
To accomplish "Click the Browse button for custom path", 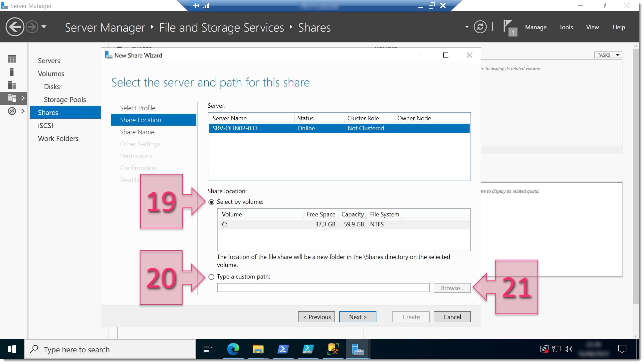I will pyautogui.click(x=453, y=288).
